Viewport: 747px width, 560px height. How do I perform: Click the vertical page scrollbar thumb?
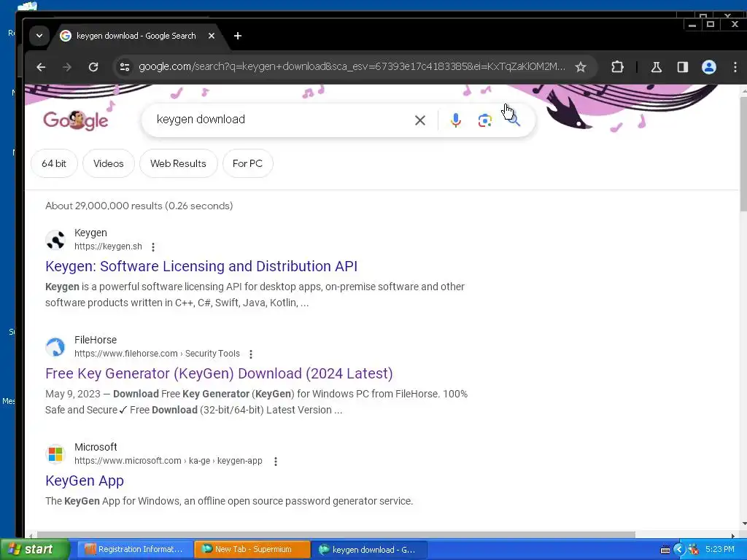(743, 153)
